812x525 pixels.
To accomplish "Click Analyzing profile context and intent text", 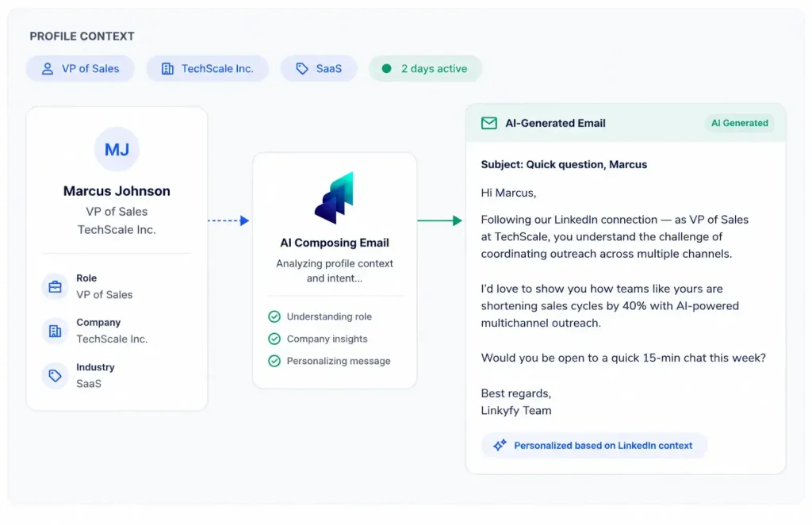I will 335,270.
